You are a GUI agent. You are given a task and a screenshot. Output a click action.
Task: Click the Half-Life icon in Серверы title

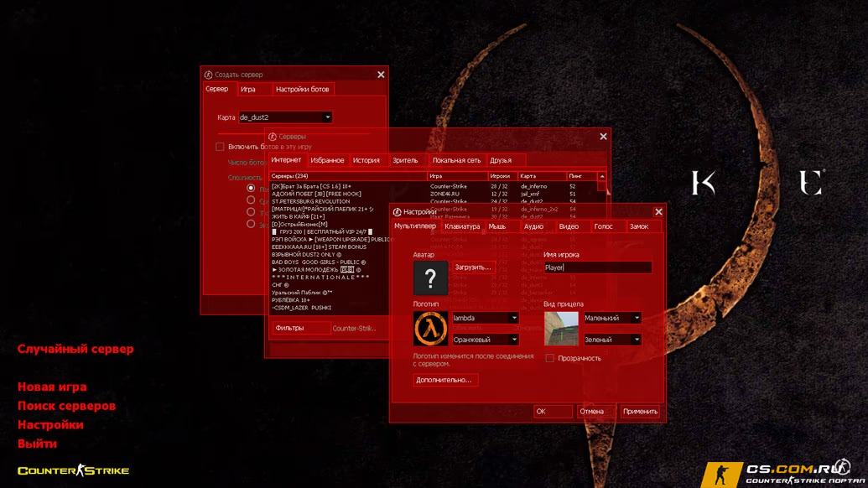coord(273,137)
